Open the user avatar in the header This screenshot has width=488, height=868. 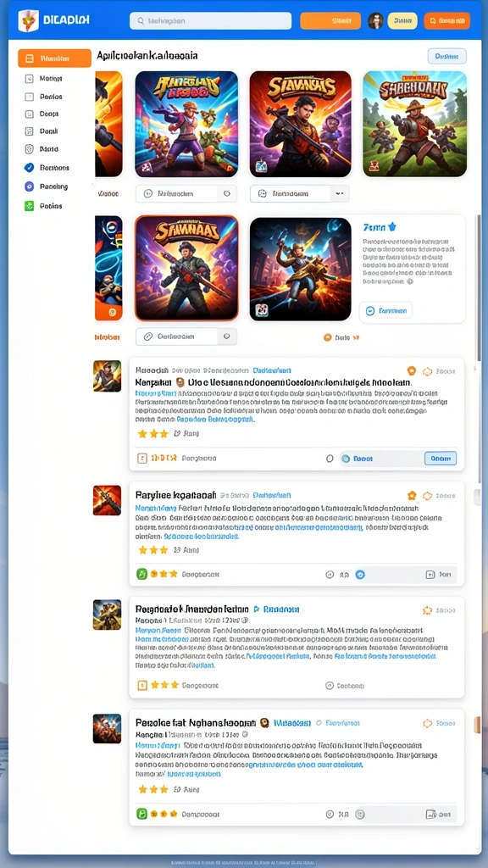pos(375,20)
